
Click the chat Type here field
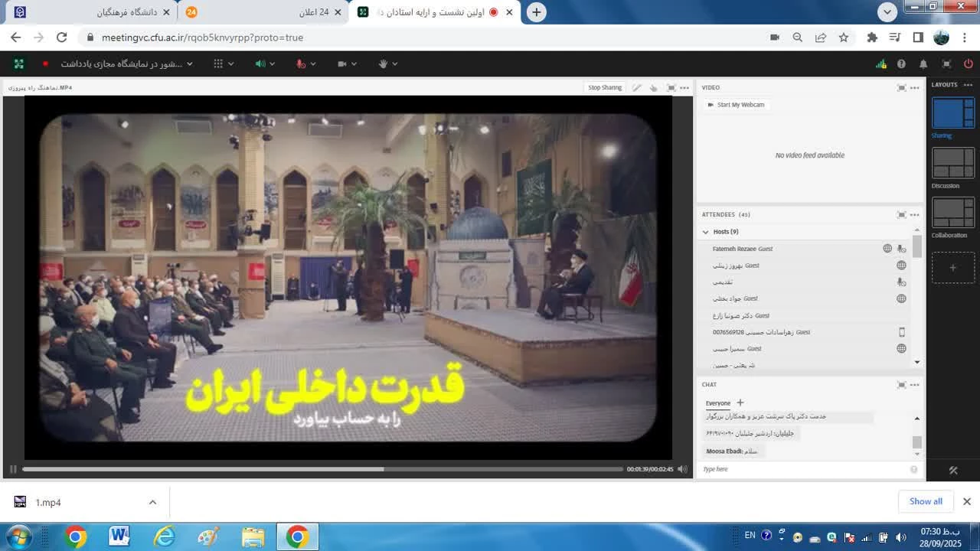point(804,469)
